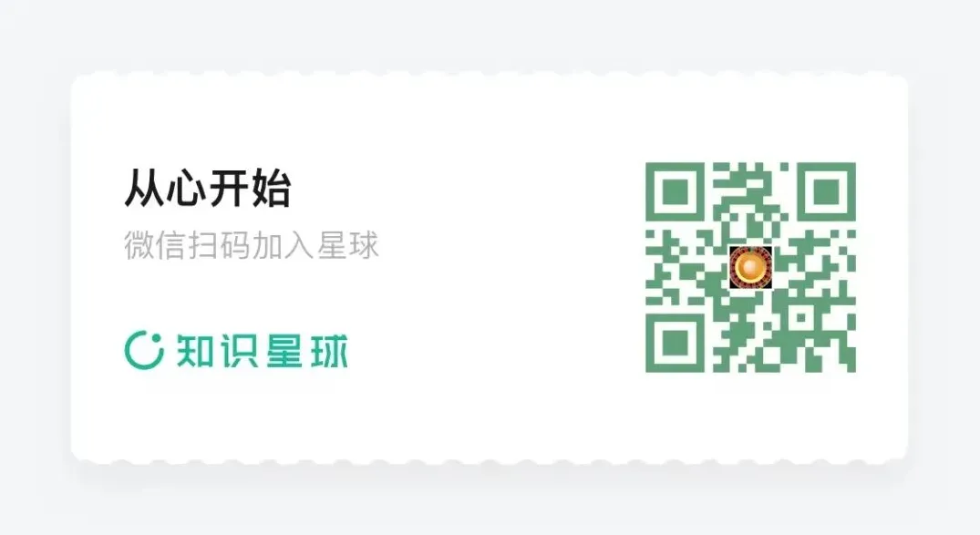
Task: Click the QR code's bottom-left finder square
Action: 675,343
